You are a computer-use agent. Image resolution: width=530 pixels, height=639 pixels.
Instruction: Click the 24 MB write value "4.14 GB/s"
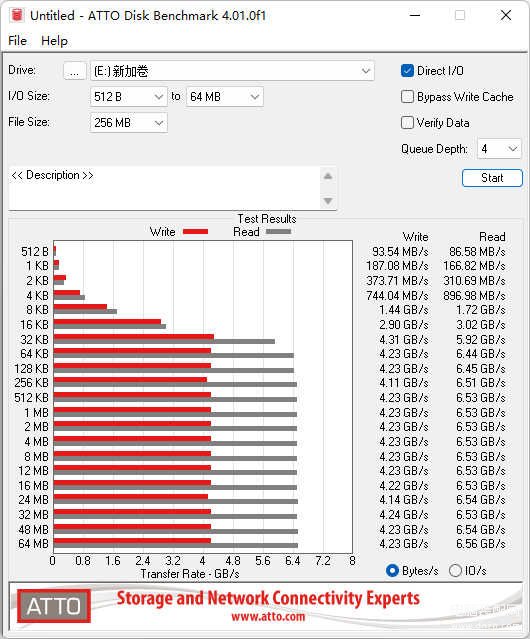[404, 500]
